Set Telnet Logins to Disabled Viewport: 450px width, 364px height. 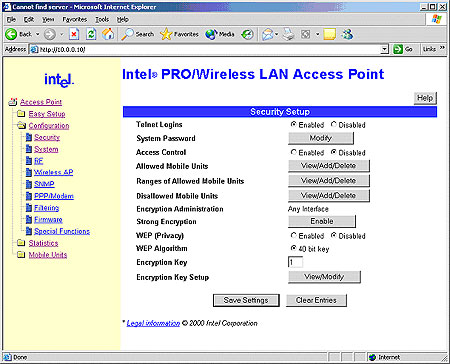tap(333, 124)
